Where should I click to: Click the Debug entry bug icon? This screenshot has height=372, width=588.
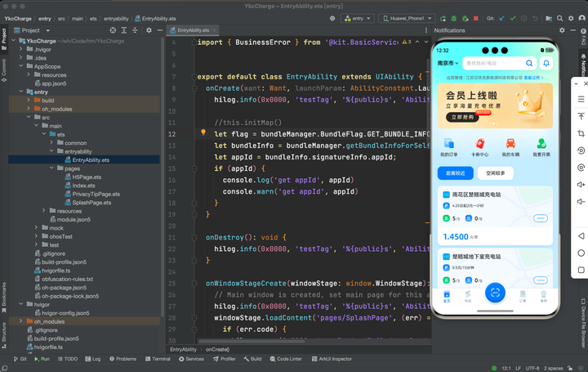(x=454, y=18)
